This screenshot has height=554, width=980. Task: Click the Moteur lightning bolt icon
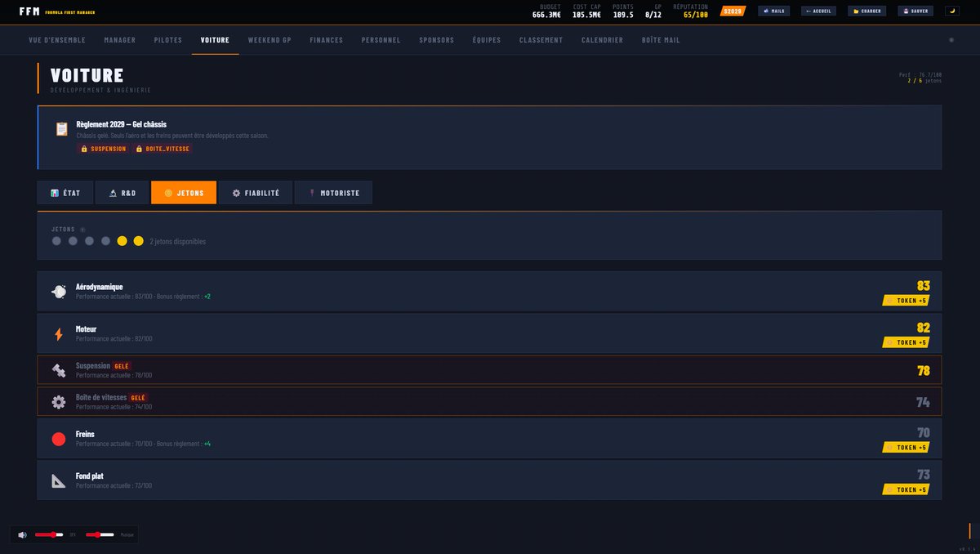(x=59, y=334)
